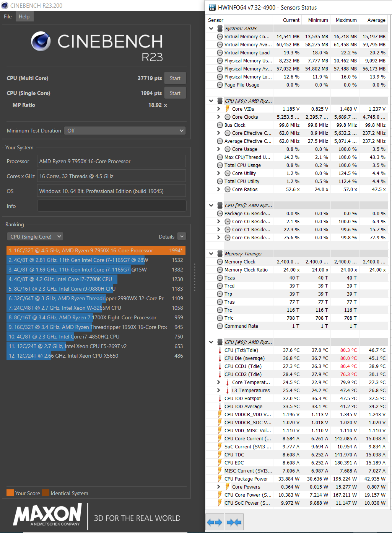
Task: Click the Identical System brown legend swatch
Action: 46,493
